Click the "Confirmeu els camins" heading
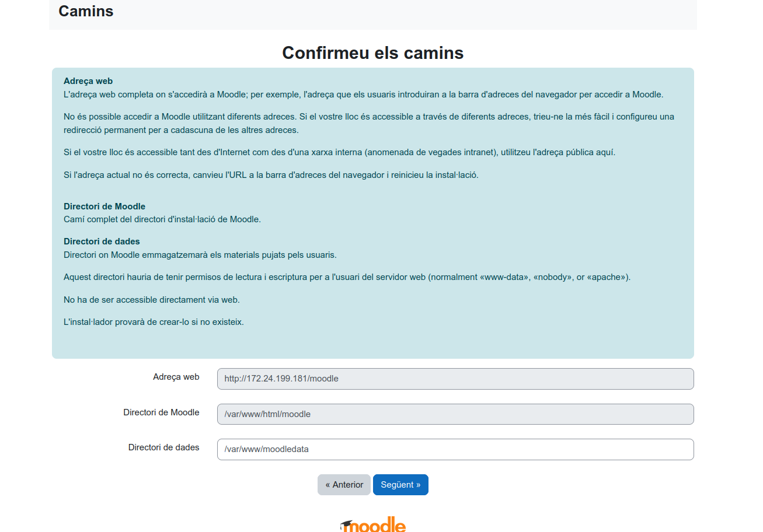The image size is (763, 532). pos(373,53)
